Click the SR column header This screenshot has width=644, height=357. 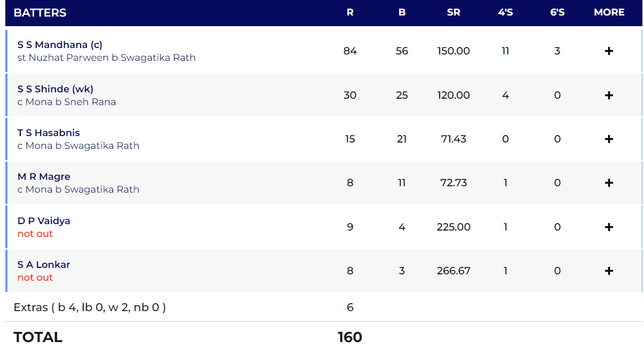454,12
